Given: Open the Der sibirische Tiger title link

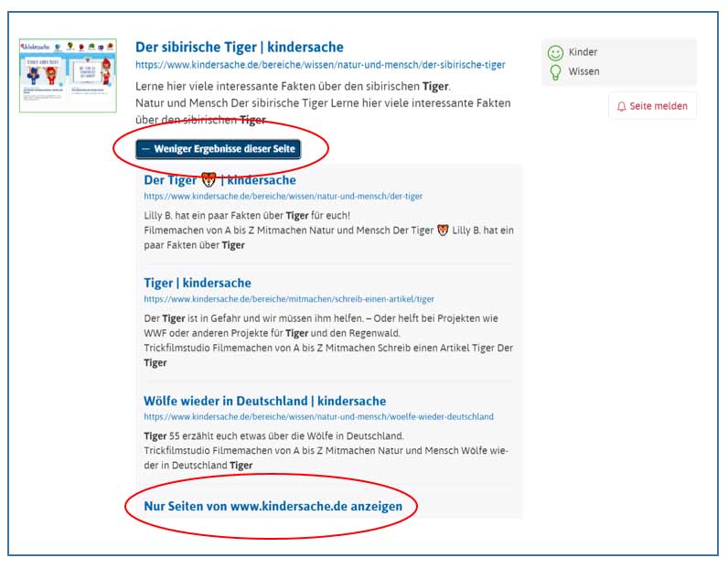Looking at the screenshot, I should [x=240, y=47].
